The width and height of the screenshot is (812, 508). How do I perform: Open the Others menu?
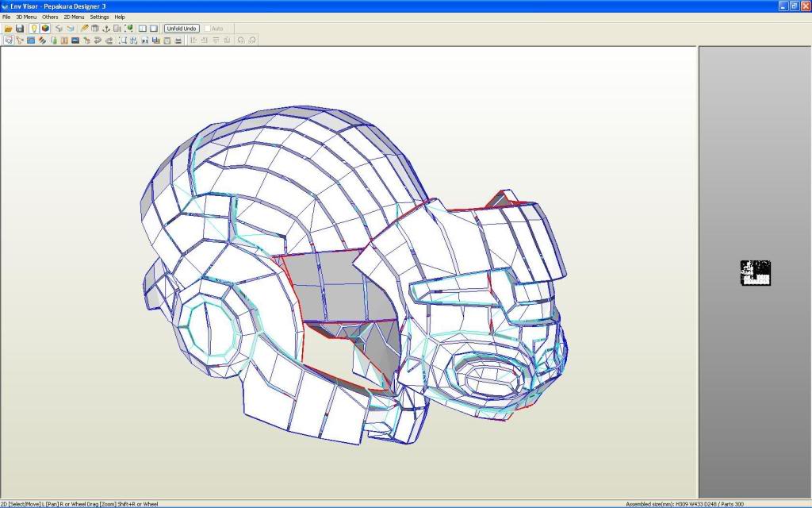[x=50, y=17]
